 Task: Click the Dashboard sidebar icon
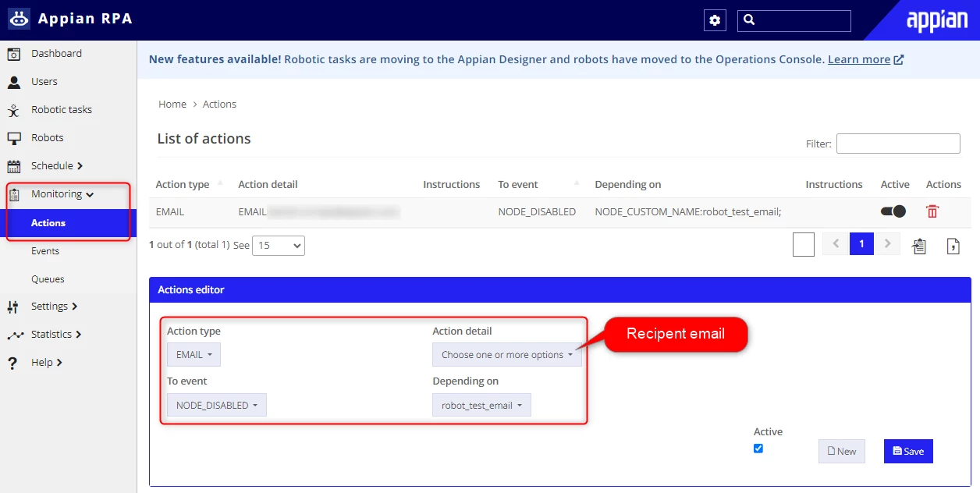[x=14, y=54]
